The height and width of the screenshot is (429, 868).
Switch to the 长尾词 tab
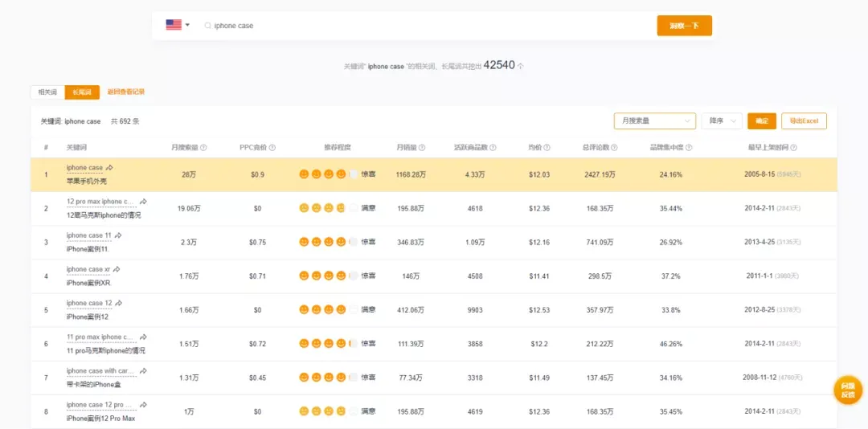point(82,92)
